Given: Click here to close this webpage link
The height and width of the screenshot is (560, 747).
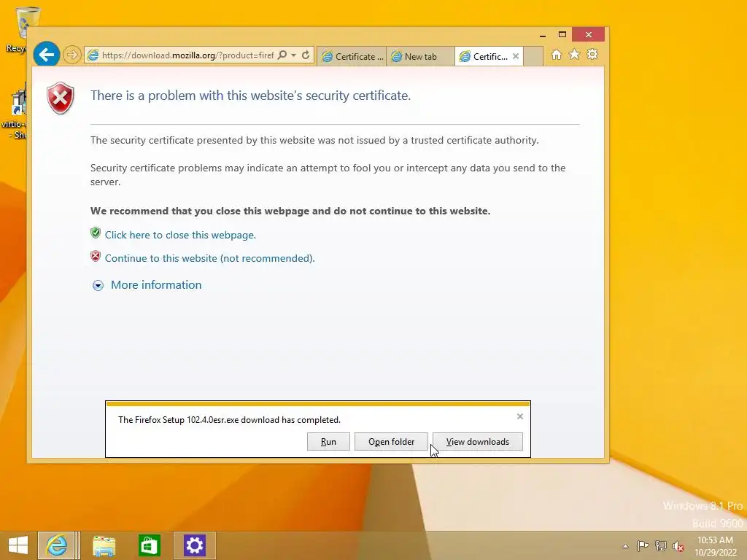Looking at the screenshot, I should coord(180,235).
